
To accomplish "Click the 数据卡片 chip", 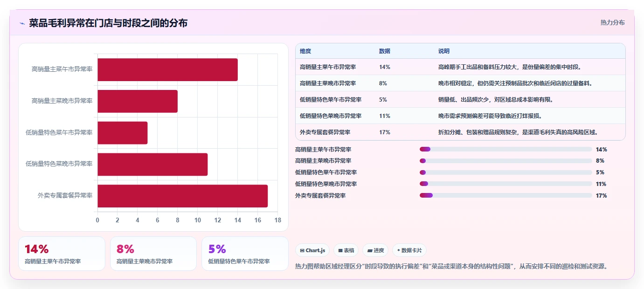I will 409,250.
